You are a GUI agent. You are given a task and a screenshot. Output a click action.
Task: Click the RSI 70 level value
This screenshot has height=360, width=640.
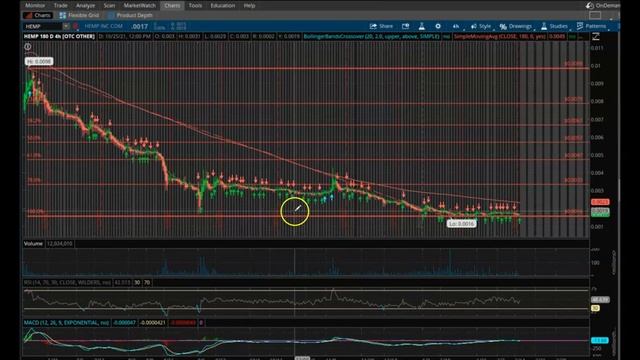click(x=147, y=282)
